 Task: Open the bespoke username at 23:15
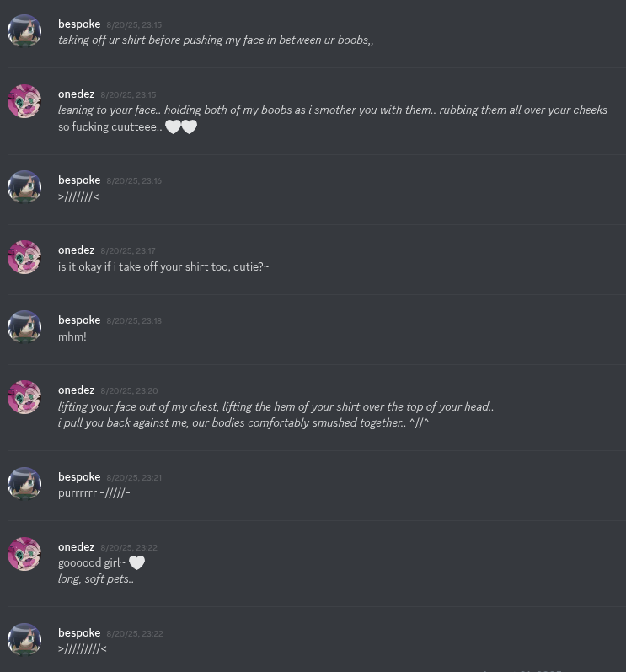point(79,24)
